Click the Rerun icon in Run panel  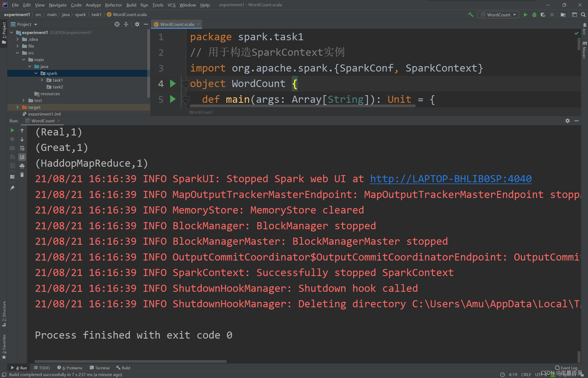[x=12, y=131]
